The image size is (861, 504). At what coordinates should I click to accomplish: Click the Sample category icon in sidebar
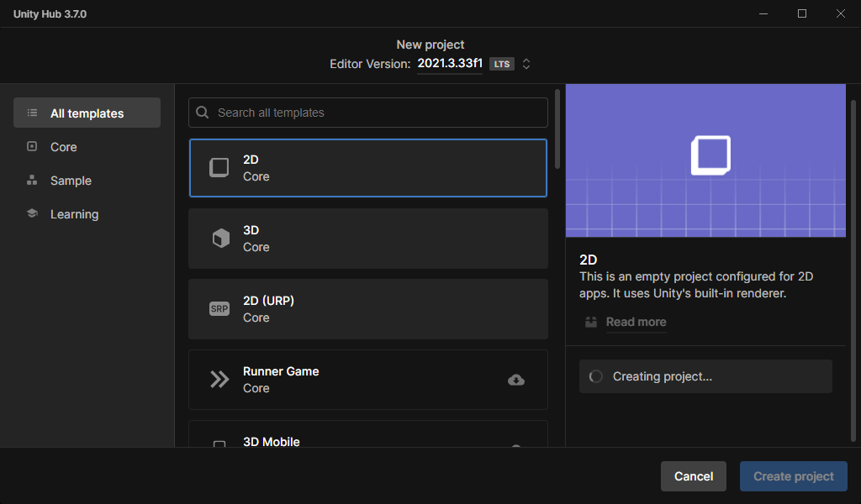(x=32, y=181)
